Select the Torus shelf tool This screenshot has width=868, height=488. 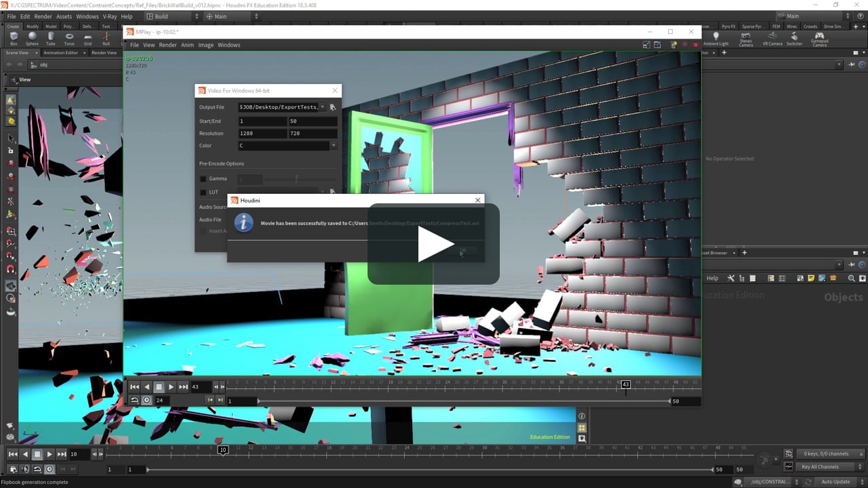[x=69, y=39]
